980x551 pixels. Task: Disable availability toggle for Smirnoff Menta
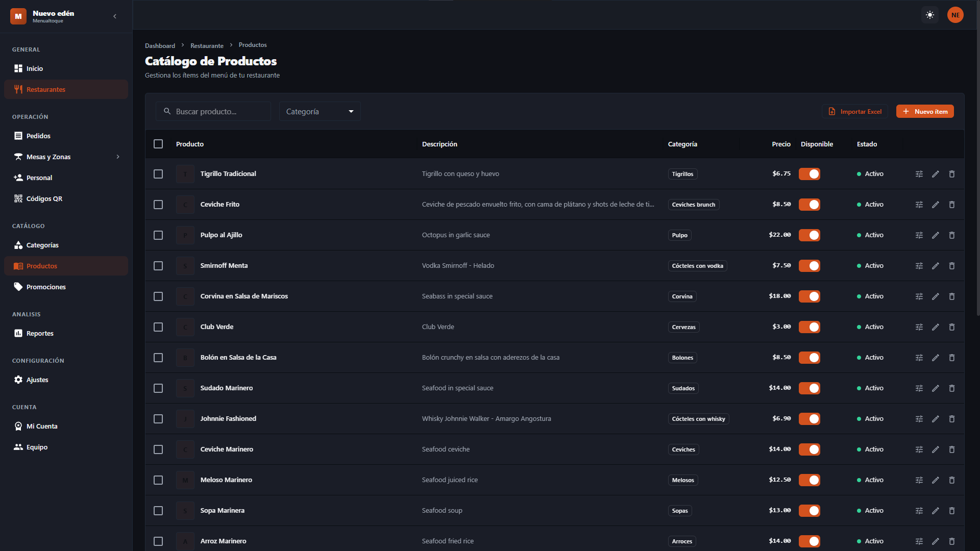pos(809,266)
